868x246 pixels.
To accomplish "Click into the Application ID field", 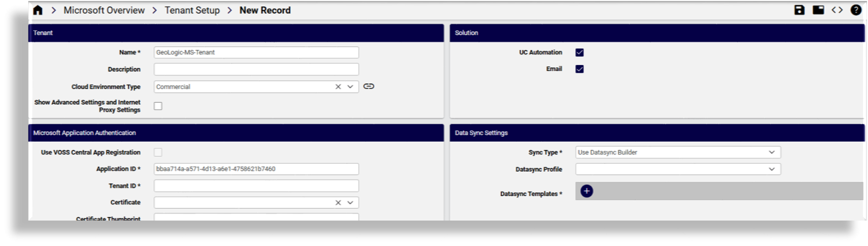I will pyautogui.click(x=256, y=169).
